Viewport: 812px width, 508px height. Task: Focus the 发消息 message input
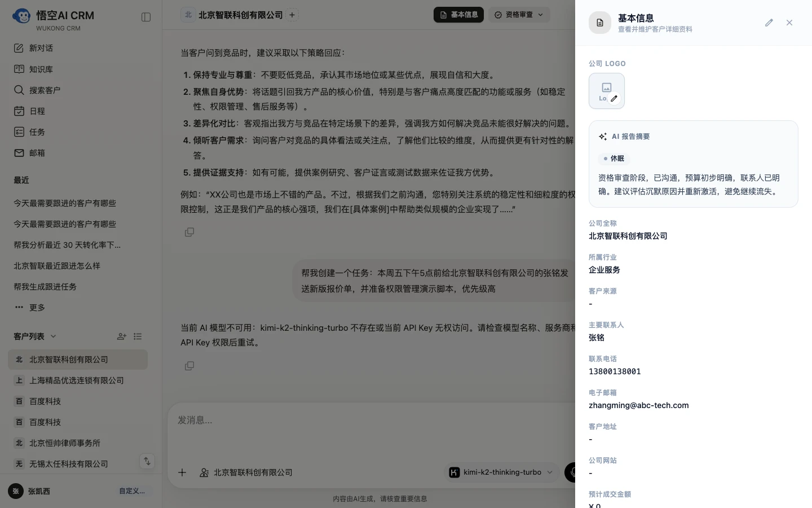tap(372, 420)
